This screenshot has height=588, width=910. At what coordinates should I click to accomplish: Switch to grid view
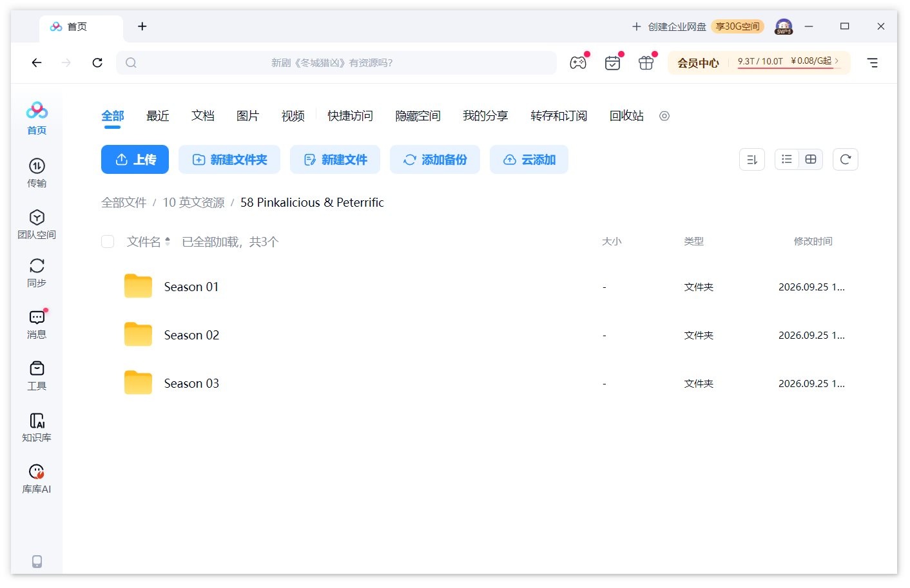click(x=811, y=159)
